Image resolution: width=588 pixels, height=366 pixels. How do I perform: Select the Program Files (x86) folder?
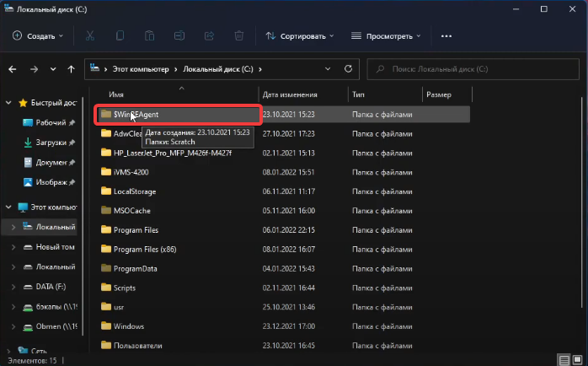[x=145, y=249]
